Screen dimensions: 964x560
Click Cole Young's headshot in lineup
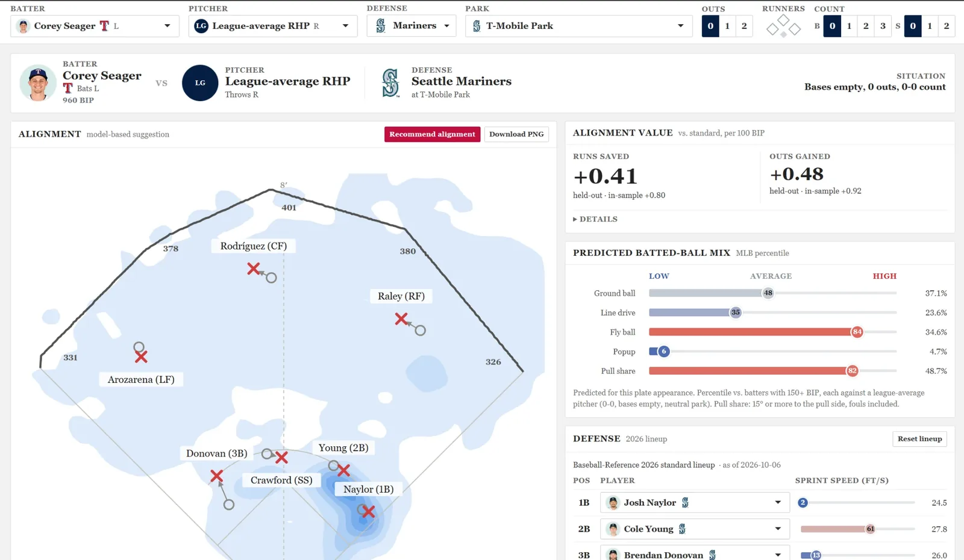pyautogui.click(x=613, y=529)
